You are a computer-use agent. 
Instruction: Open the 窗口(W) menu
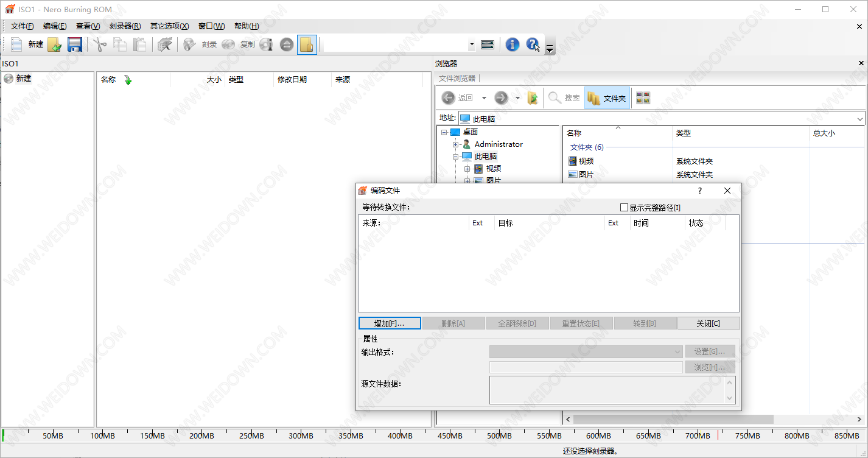point(211,26)
